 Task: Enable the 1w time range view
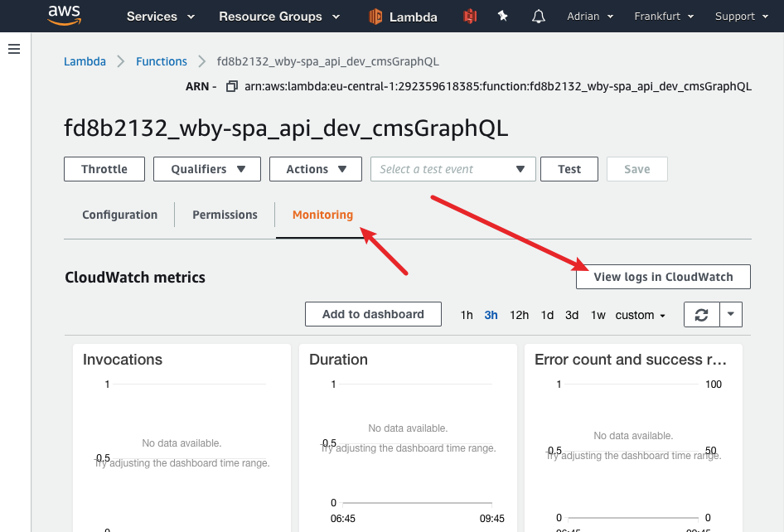click(x=598, y=315)
